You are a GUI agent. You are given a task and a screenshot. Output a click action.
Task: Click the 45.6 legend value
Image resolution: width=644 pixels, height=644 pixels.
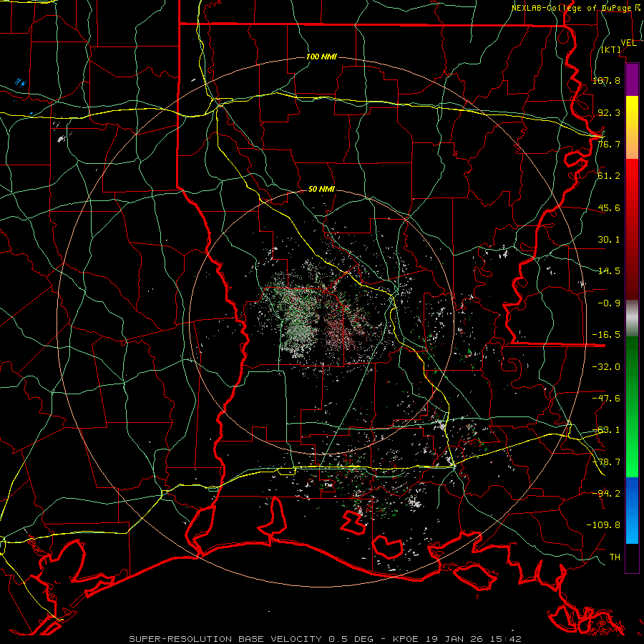[609, 208]
